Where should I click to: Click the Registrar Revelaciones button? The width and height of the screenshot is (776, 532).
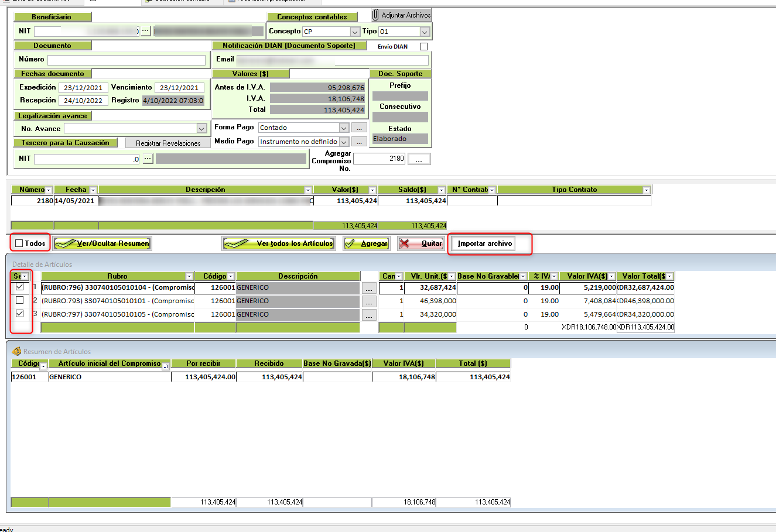click(x=168, y=143)
